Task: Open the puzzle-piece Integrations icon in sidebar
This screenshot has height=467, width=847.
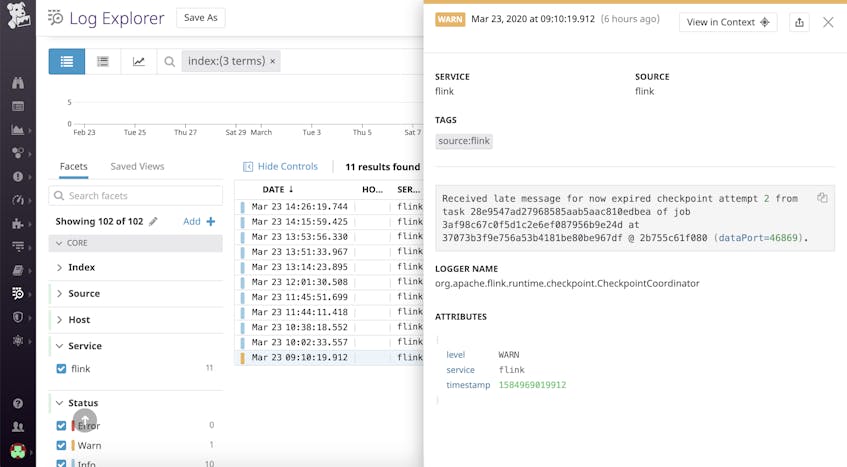Action: click(18, 223)
